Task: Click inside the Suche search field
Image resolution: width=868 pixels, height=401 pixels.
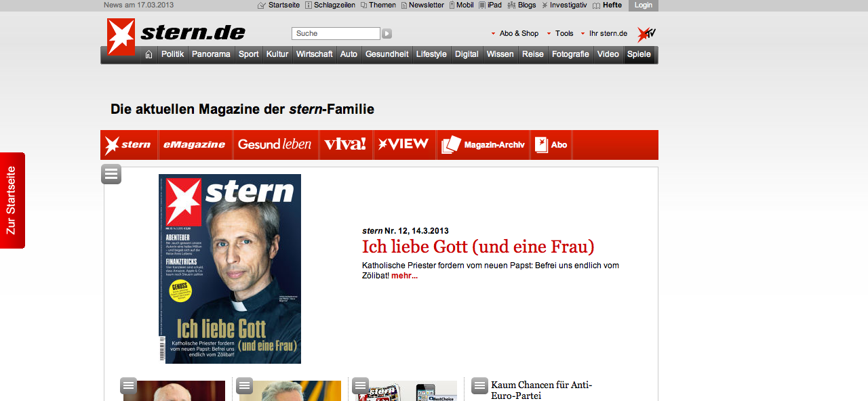Action: (x=336, y=33)
